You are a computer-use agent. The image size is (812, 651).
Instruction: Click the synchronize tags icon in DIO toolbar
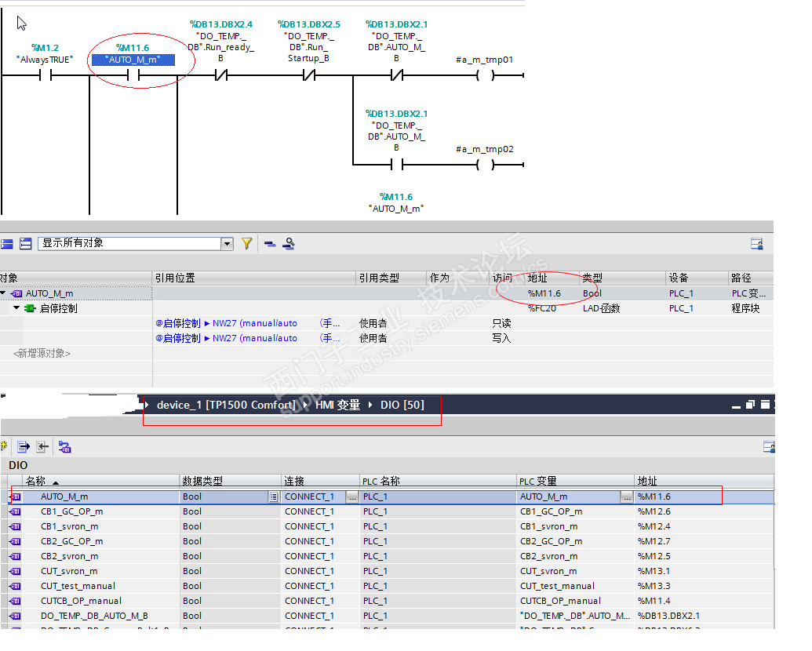tap(64, 446)
